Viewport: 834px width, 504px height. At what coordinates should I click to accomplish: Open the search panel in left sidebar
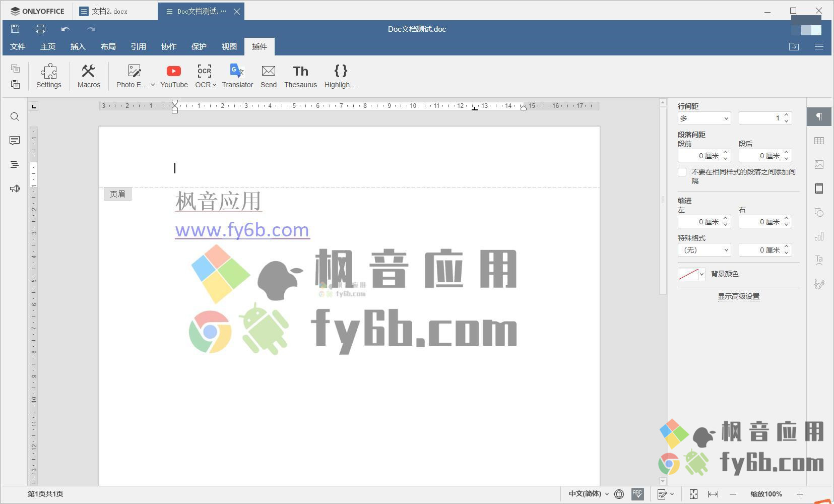15,117
